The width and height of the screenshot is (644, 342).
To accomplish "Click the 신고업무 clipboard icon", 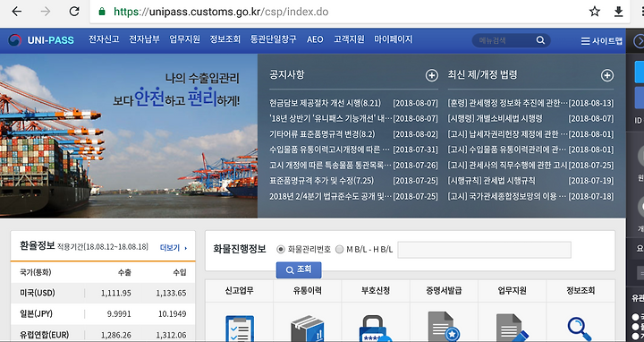I will pos(240,328).
